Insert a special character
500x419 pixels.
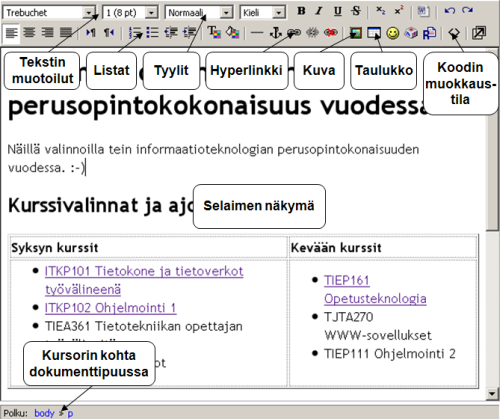point(411,33)
